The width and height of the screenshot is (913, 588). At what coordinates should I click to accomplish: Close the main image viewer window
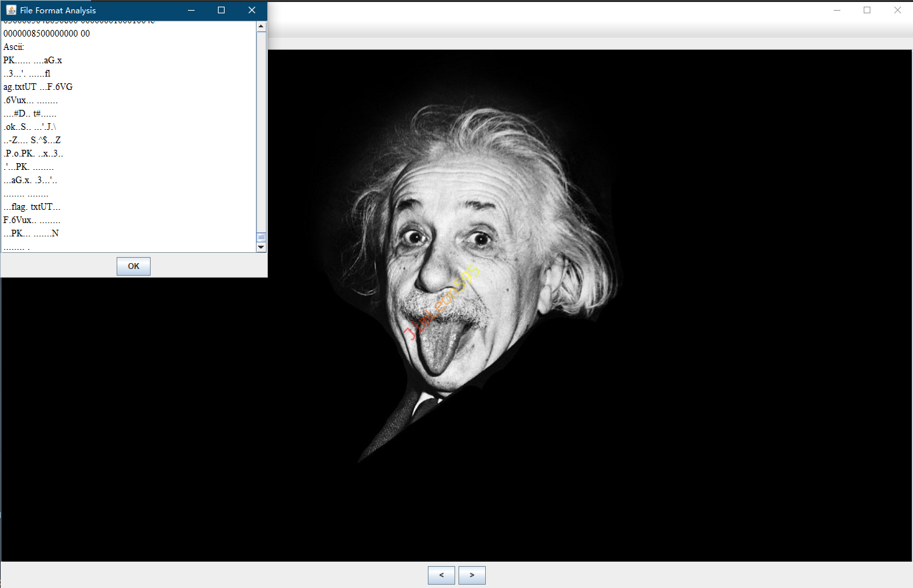tap(897, 10)
